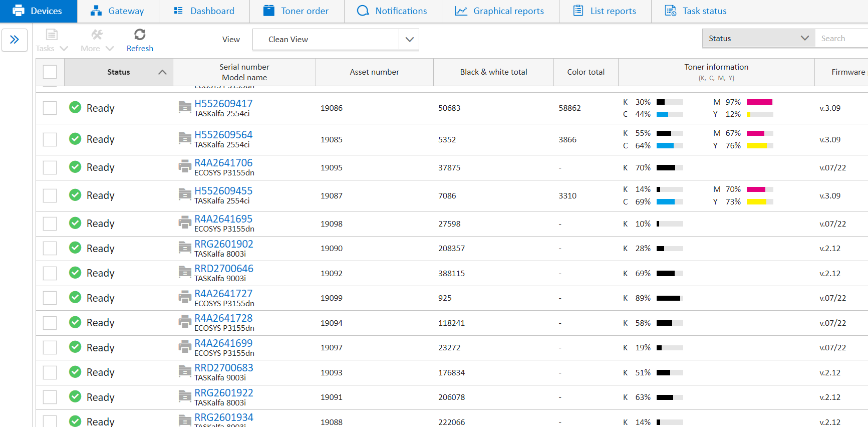The image size is (868, 427).
Task: Check the box for device RRG2601902
Action: tap(50, 248)
